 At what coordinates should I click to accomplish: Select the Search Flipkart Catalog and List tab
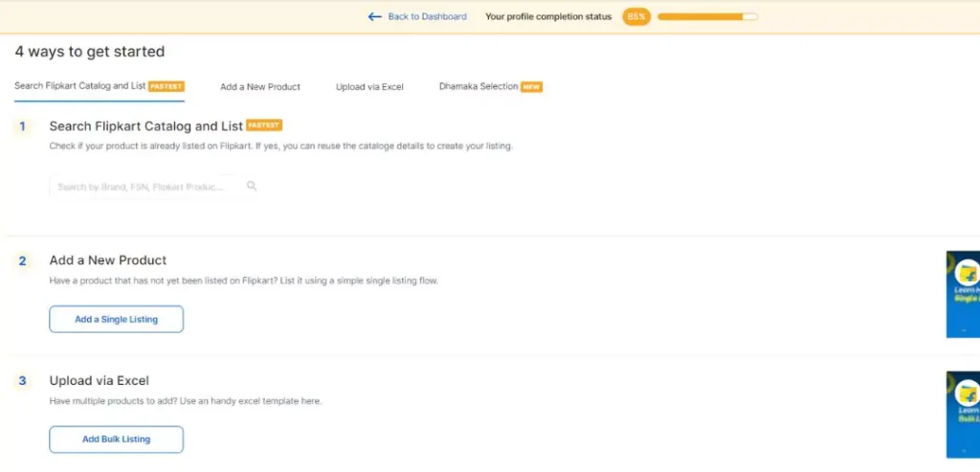[x=100, y=86]
